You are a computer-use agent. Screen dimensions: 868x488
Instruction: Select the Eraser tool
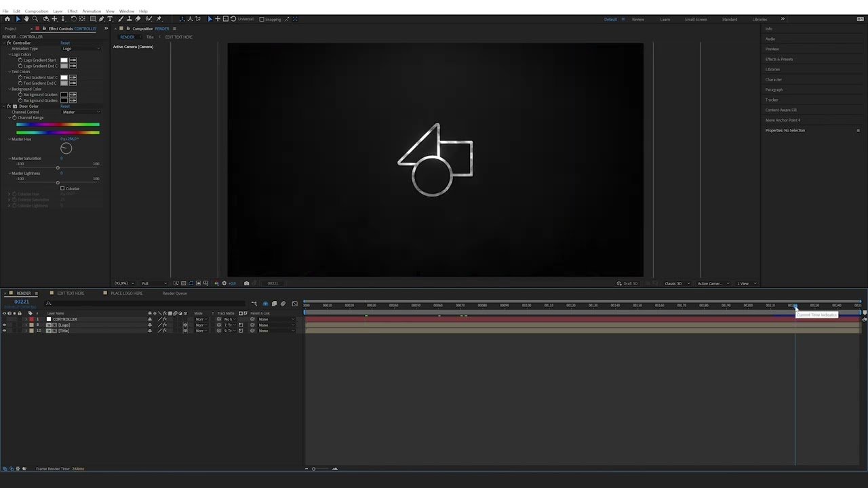pyautogui.click(x=138, y=19)
